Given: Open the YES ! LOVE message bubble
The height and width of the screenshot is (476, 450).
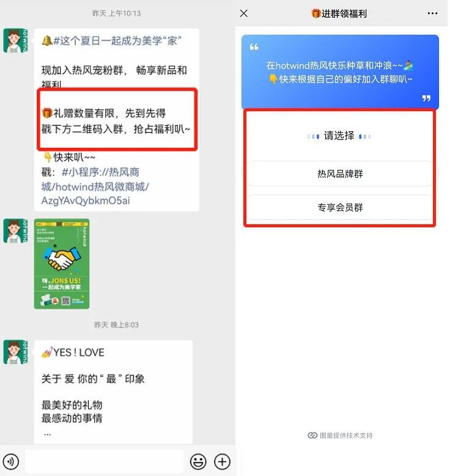Looking at the screenshot, I should pos(113,392).
